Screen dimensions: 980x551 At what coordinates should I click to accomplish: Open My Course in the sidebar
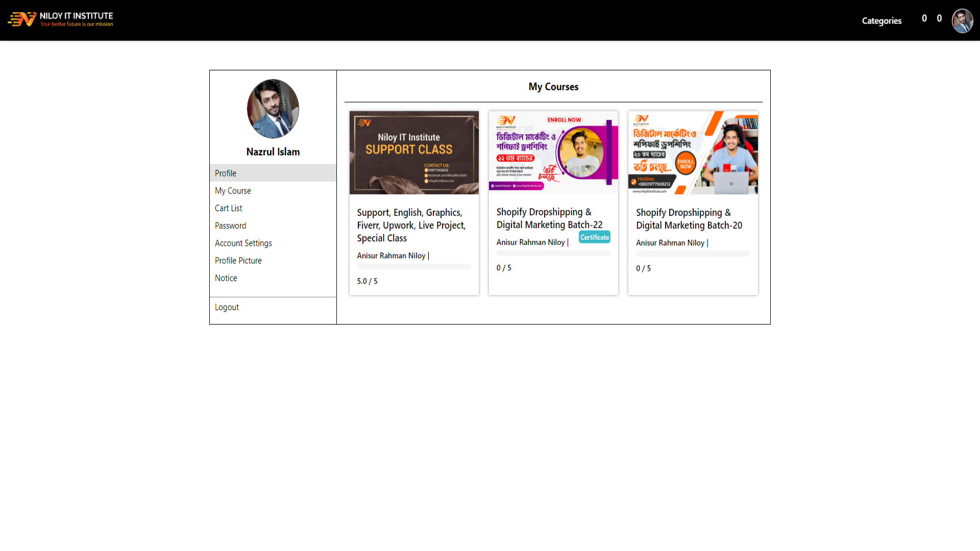tap(233, 191)
